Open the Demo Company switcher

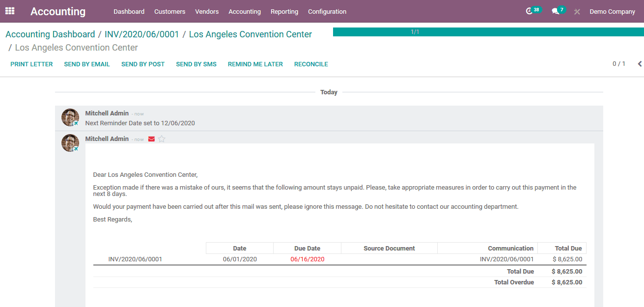point(612,11)
